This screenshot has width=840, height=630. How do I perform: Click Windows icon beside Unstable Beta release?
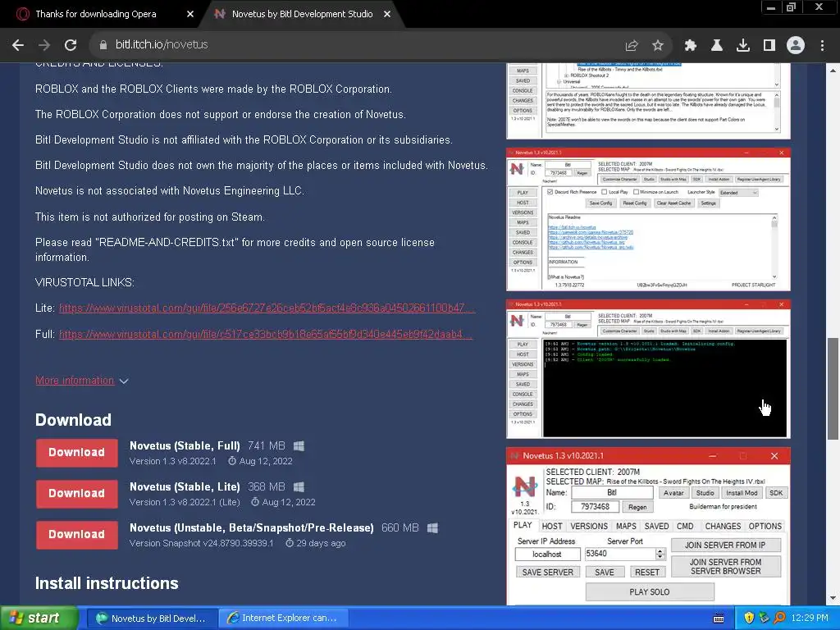pyautogui.click(x=432, y=528)
